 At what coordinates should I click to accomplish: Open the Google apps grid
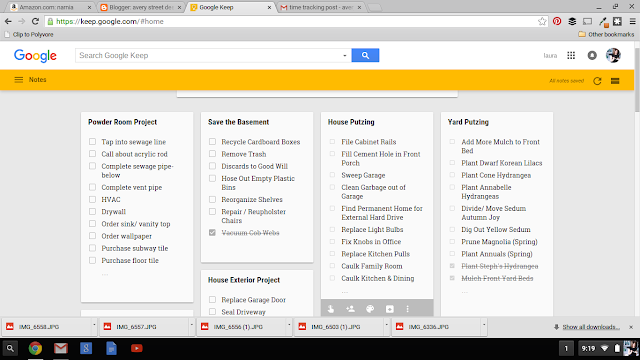pyautogui.click(x=571, y=56)
